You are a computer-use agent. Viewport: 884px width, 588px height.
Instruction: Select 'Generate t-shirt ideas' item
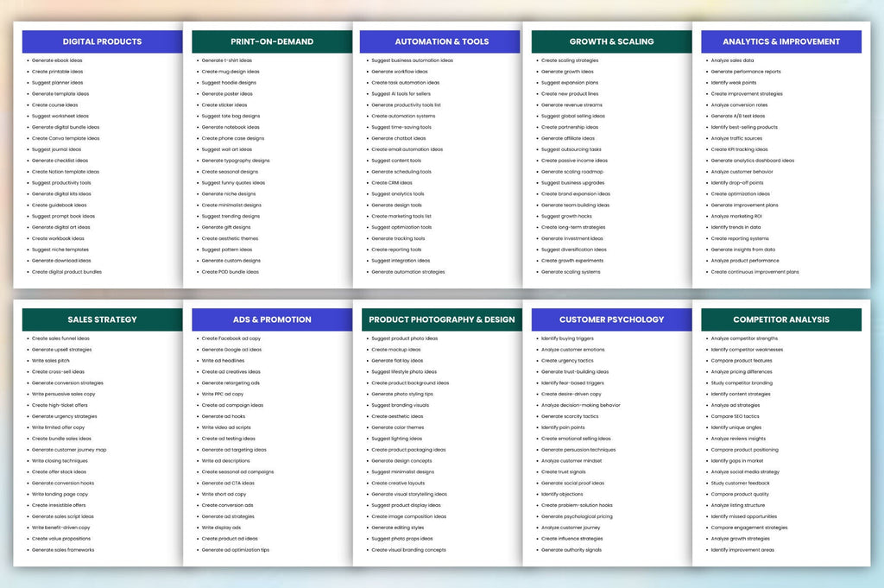(227, 60)
